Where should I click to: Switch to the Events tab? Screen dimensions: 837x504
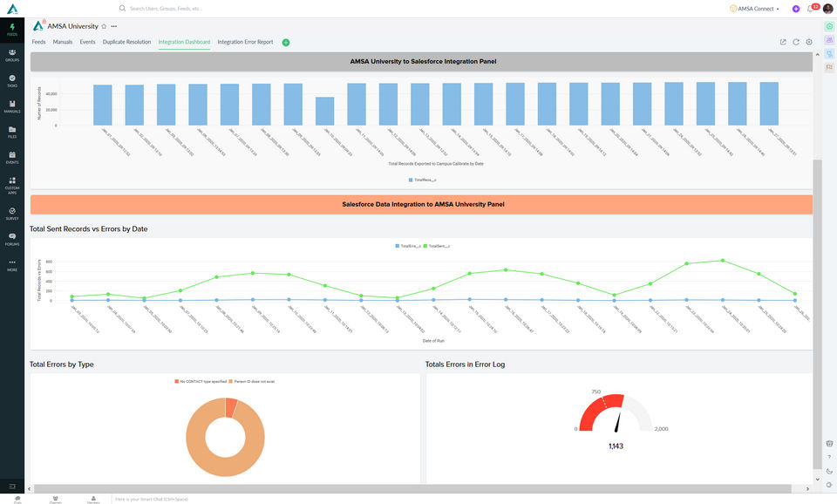tap(87, 42)
